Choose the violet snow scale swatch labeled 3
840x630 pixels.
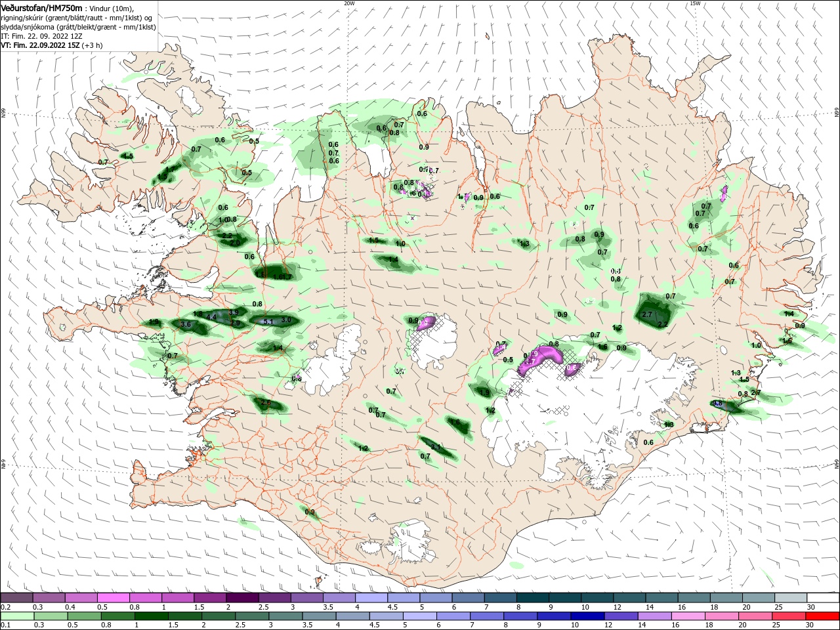click(306, 598)
